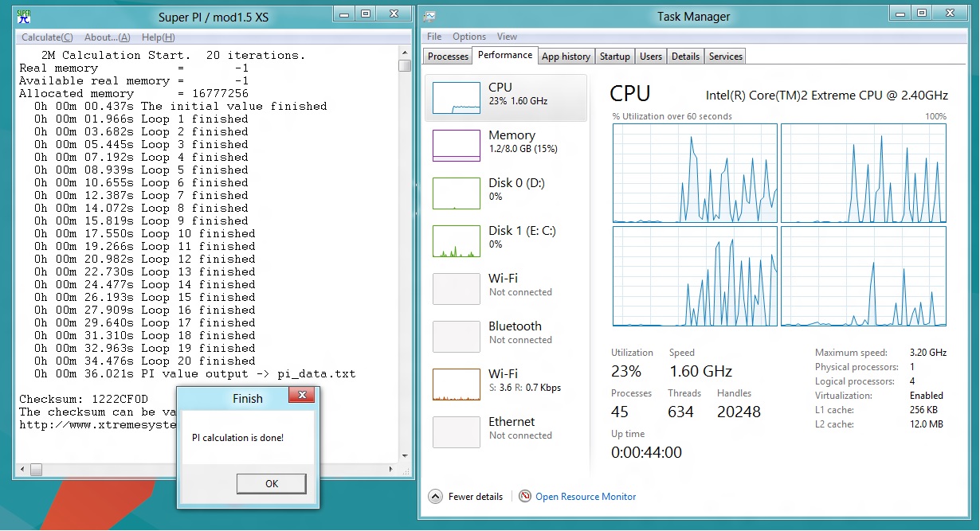
Task: Click the 'Loop 10 finished' line
Action: [145, 233]
